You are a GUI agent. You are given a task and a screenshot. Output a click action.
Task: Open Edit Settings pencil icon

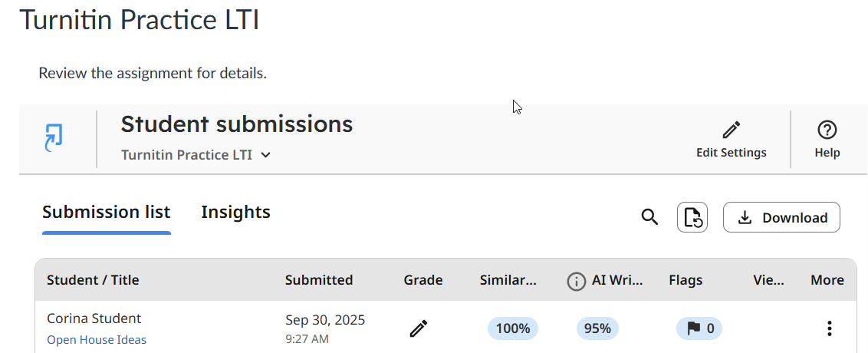pyautogui.click(x=732, y=130)
